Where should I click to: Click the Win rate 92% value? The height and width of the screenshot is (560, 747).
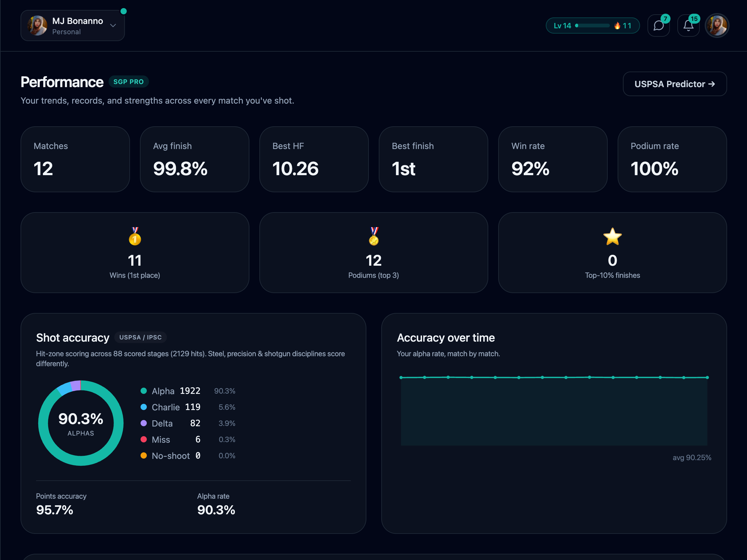tap(530, 169)
